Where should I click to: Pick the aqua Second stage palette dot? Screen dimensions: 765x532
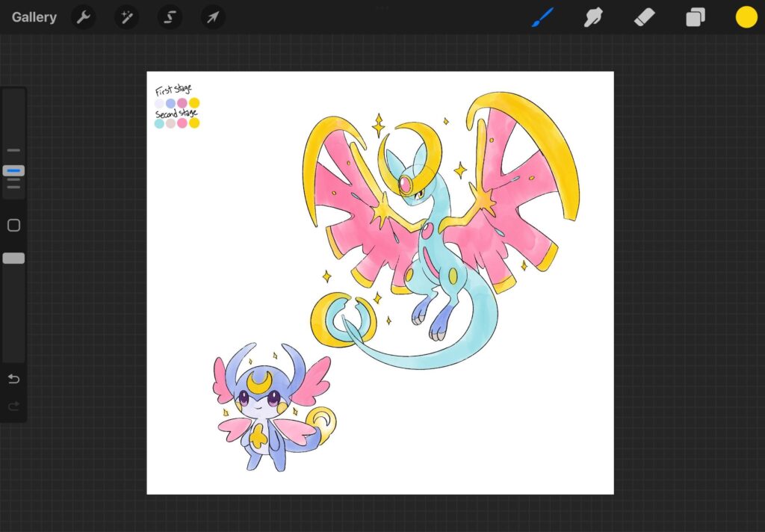click(x=159, y=124)
